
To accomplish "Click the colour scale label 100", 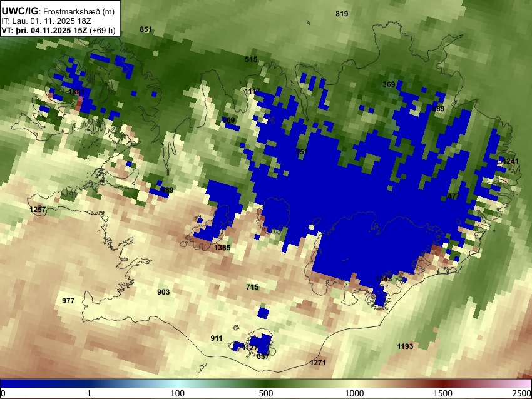I will 178,393.
